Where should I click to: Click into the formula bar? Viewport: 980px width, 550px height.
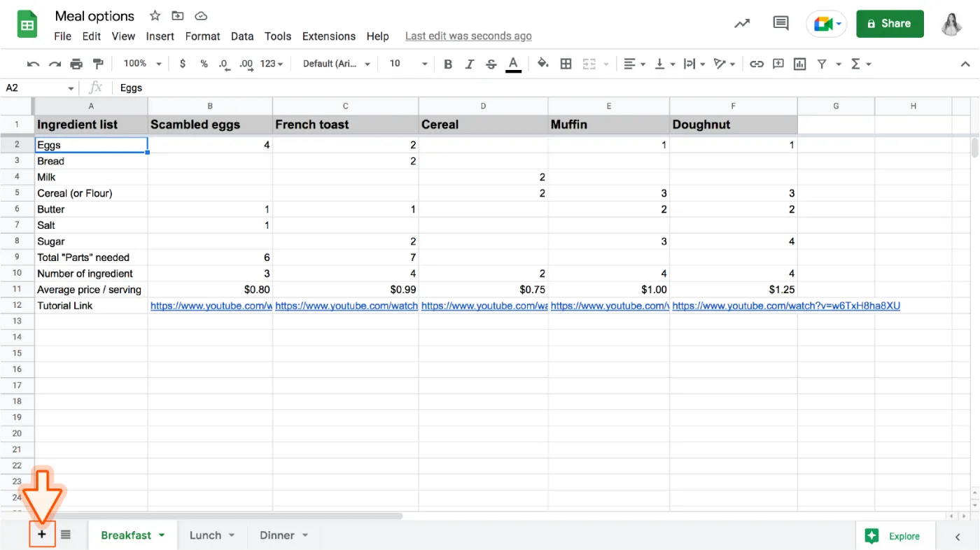coord(546,87)
